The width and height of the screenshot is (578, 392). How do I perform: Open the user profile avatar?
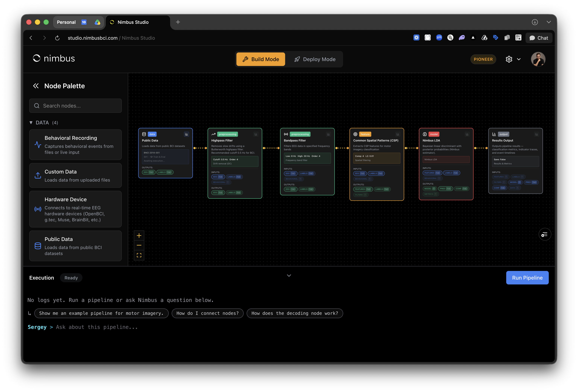click(538, 59)
